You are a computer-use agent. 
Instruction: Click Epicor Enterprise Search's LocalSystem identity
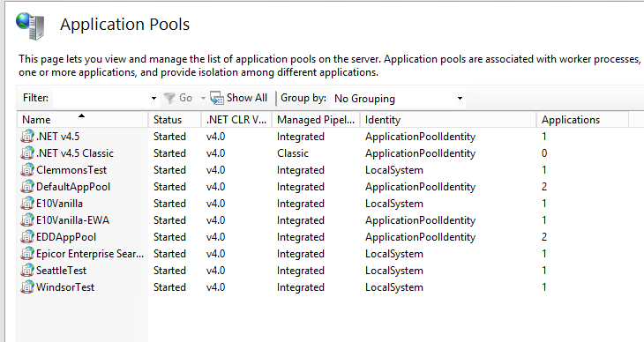point(393,254)
